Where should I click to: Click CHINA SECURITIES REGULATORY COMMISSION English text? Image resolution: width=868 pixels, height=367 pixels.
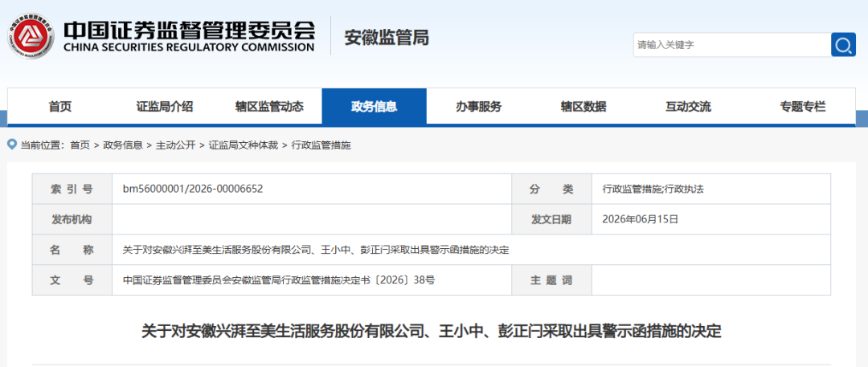tap(189, 47)
